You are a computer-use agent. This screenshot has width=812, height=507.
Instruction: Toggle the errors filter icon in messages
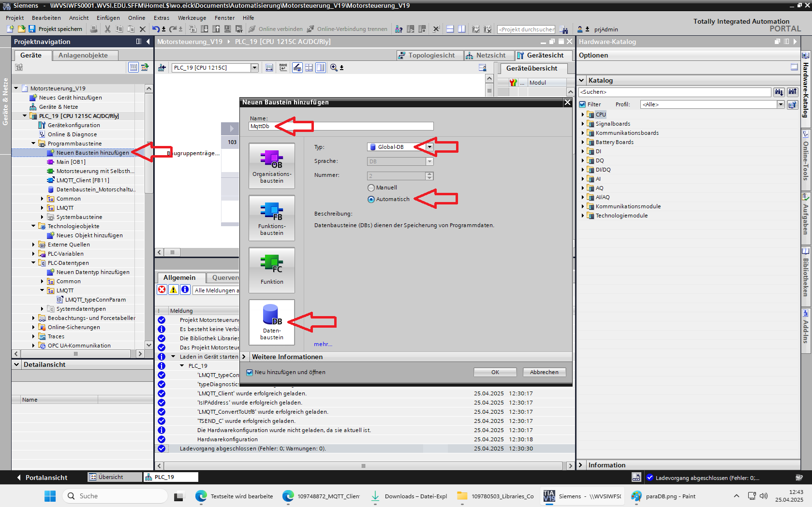pos(162,290)
